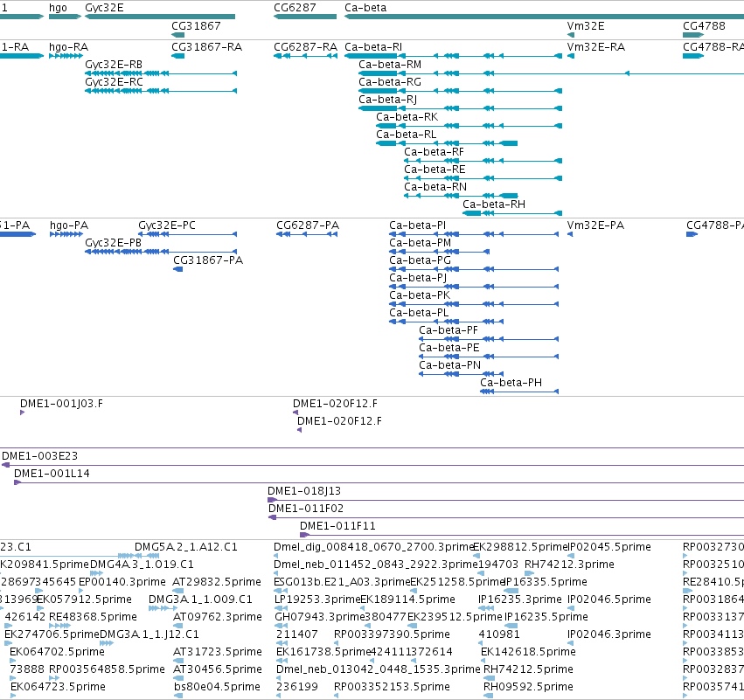Select the Ca-beta-RK transcript
The height and width of the screenshot is (700, 744).
point(407,117)
